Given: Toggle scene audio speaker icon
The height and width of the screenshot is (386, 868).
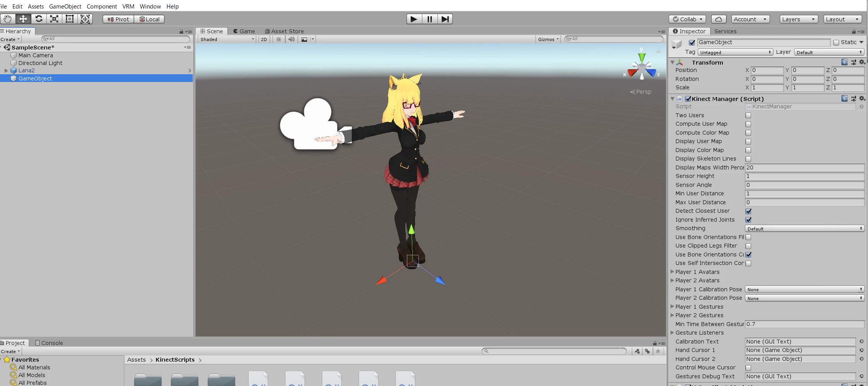Looking at the screenshot, I should (292, 39).
